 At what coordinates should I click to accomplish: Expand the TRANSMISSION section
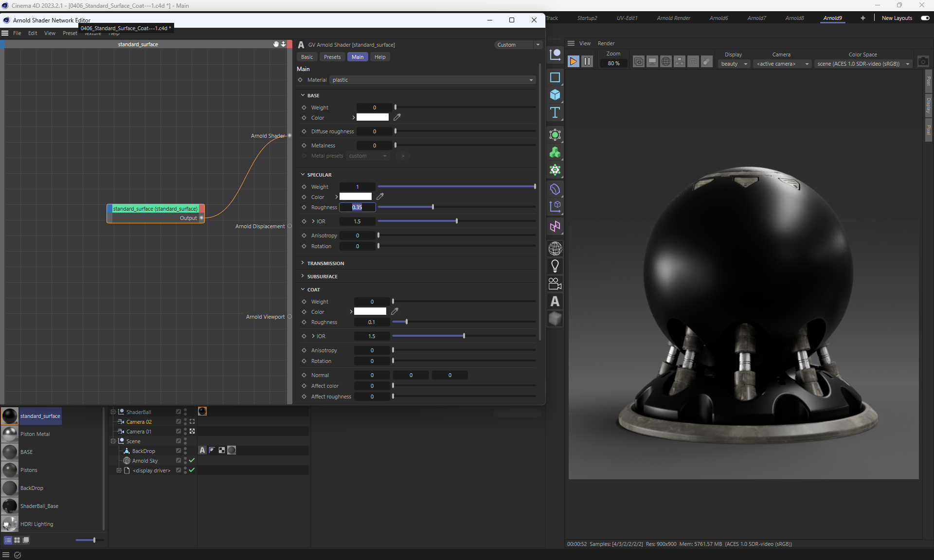point(325,263)
